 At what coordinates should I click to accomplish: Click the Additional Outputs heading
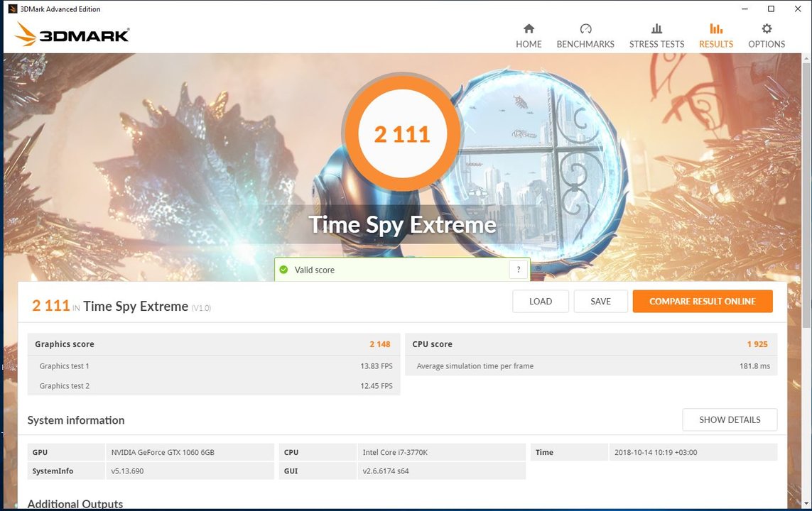(75, 504)
